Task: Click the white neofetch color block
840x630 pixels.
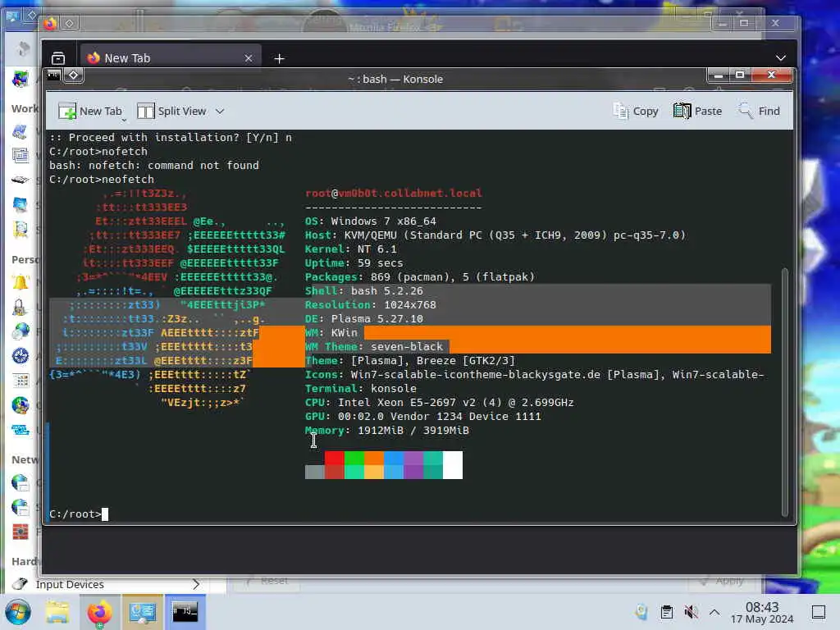Action: [x=453, y=465]
